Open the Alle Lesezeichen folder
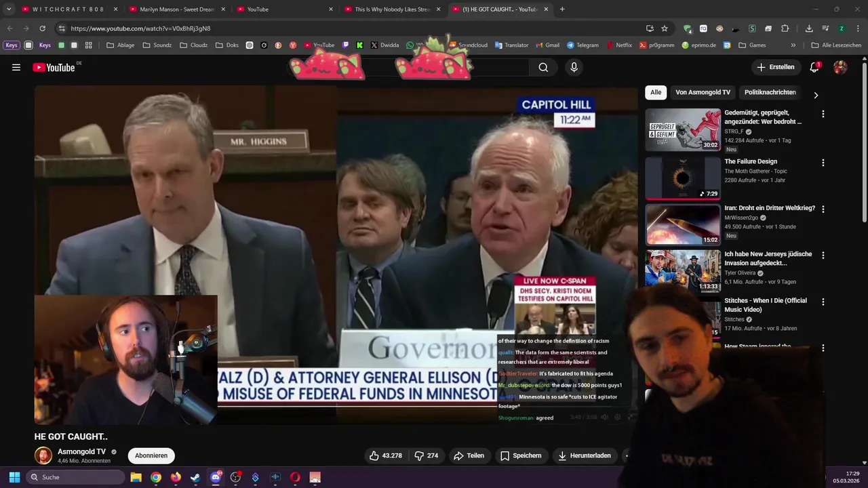 point(836,45)
